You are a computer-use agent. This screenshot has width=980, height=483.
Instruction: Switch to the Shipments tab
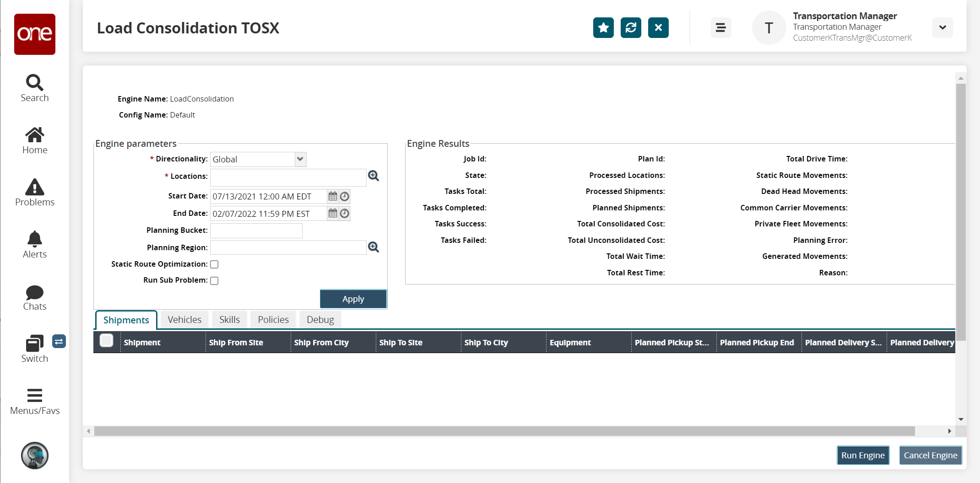pos(126,320)
